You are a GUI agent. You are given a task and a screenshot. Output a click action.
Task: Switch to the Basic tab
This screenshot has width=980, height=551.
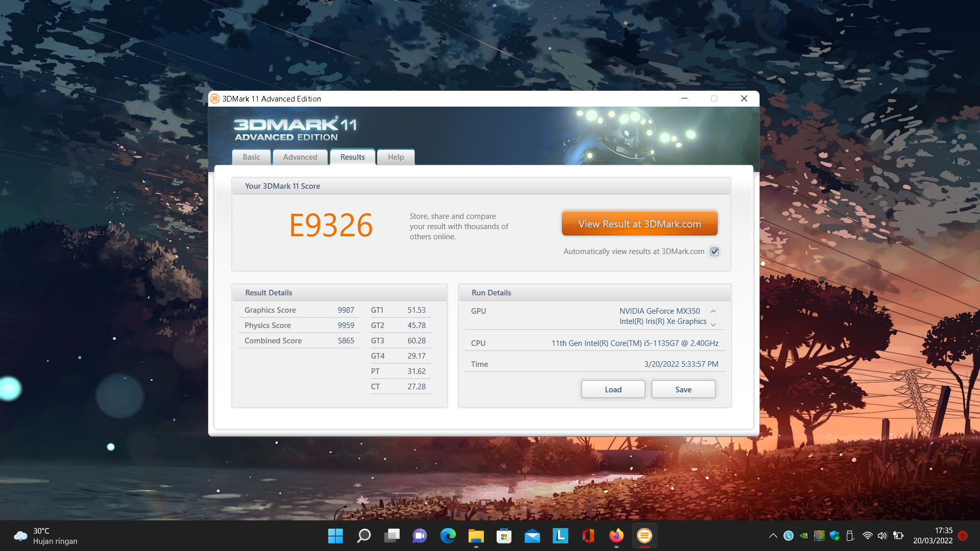tap(251, 157)
